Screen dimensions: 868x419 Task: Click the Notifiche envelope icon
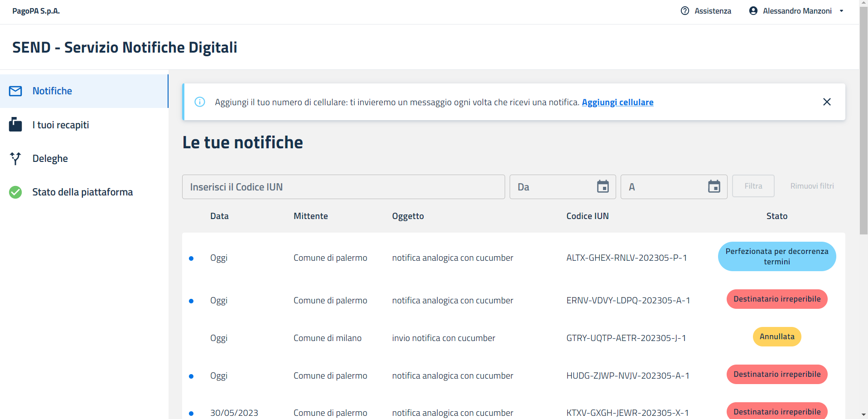[x=15, y=91]
